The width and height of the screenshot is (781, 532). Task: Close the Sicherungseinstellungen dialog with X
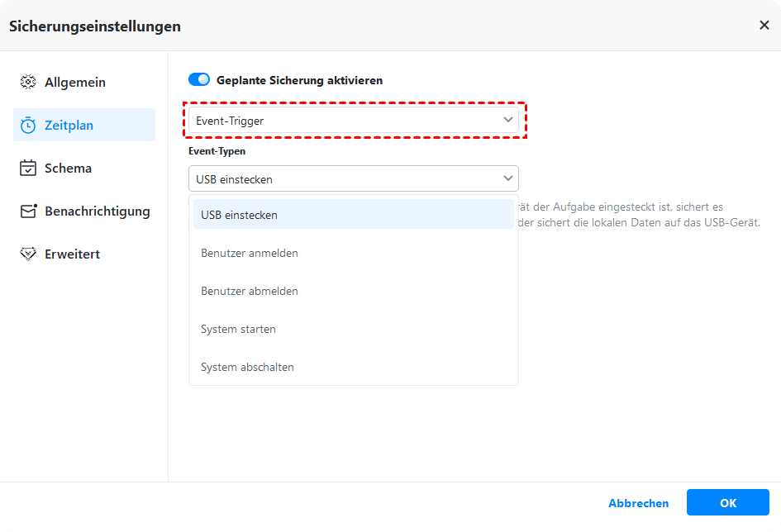(x=764, y=26)
